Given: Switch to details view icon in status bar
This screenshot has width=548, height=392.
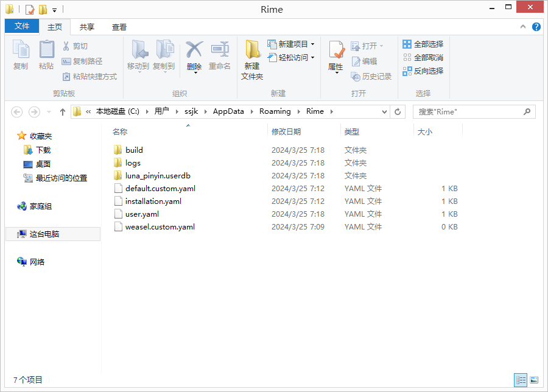Looking at the screenshot, I should click(x=521, y=380).
